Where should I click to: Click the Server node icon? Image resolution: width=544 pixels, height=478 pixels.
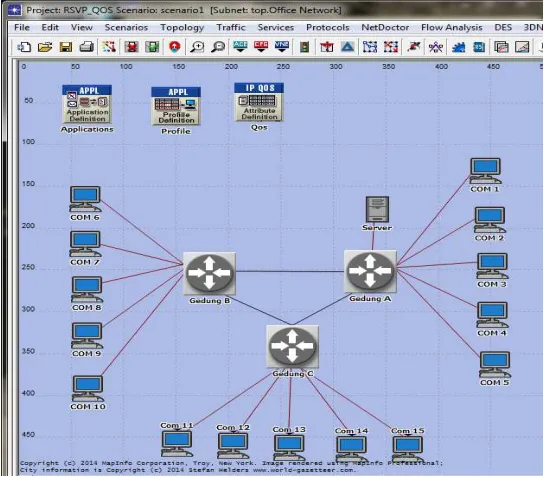[377, 210]
